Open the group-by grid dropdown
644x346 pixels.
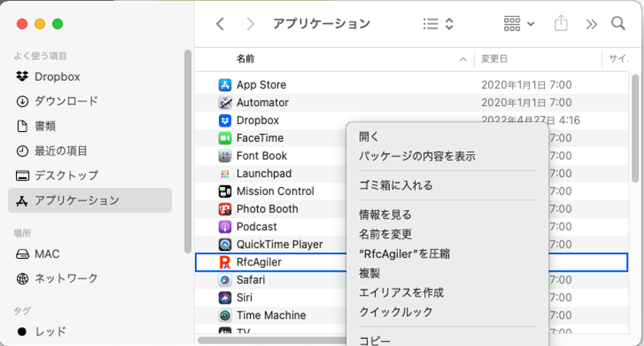coord(519,24)
